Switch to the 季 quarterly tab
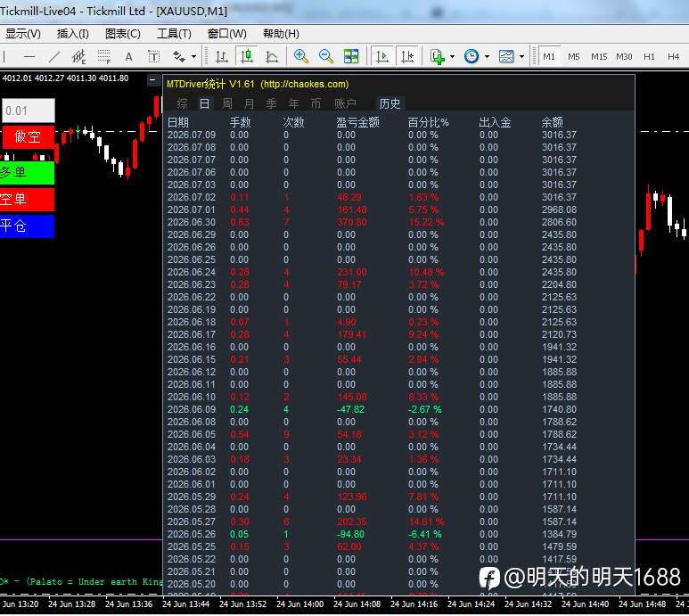The height and width of the screenshot is (616, 689). click(272, 103)
